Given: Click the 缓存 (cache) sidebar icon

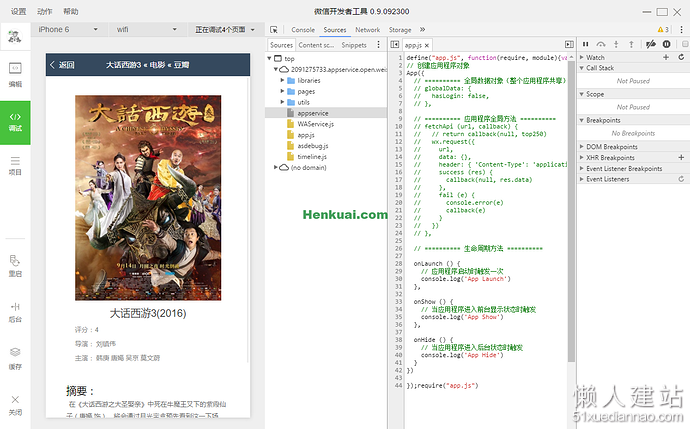Looking at the screenshot, I should pos(15,359).
